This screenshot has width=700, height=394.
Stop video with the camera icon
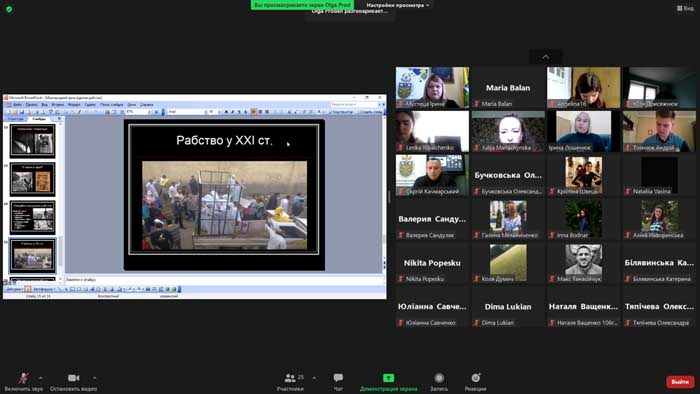pos(73,378)
